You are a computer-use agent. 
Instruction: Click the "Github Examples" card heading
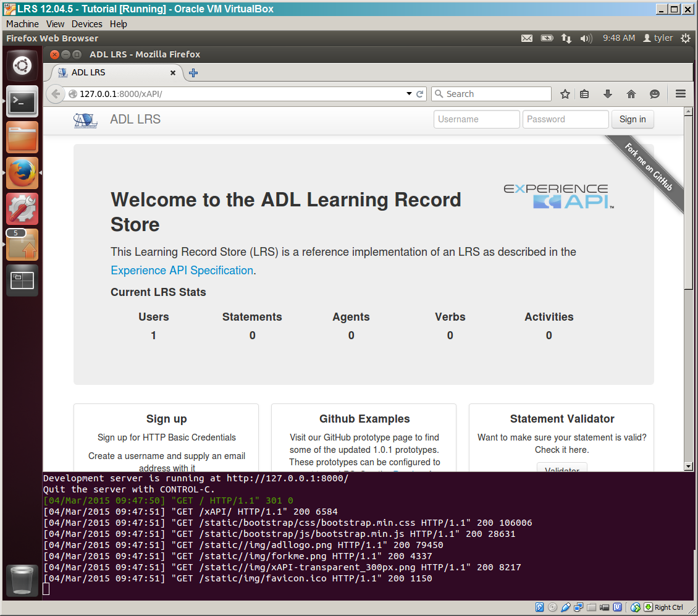(x=364, y=419)
